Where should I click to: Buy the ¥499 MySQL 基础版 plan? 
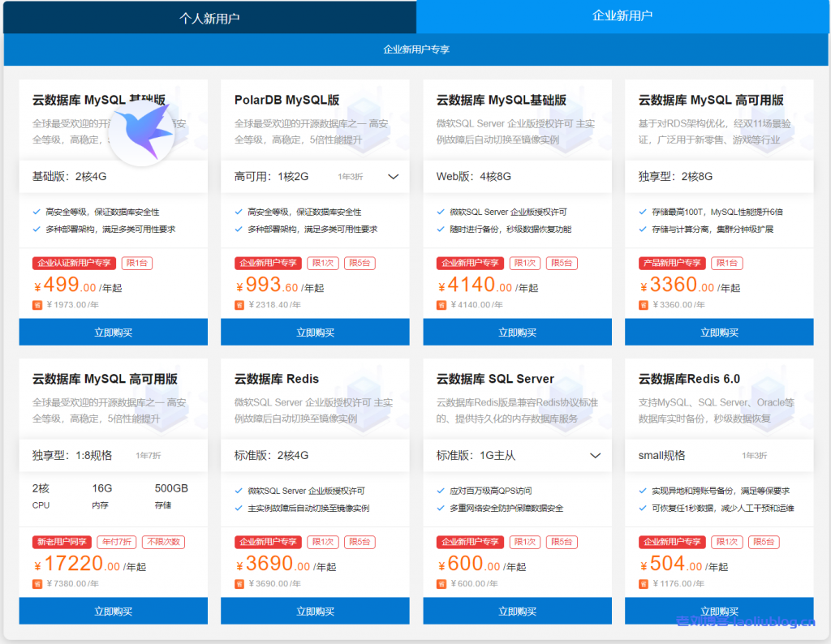click(x=113, y=332)
